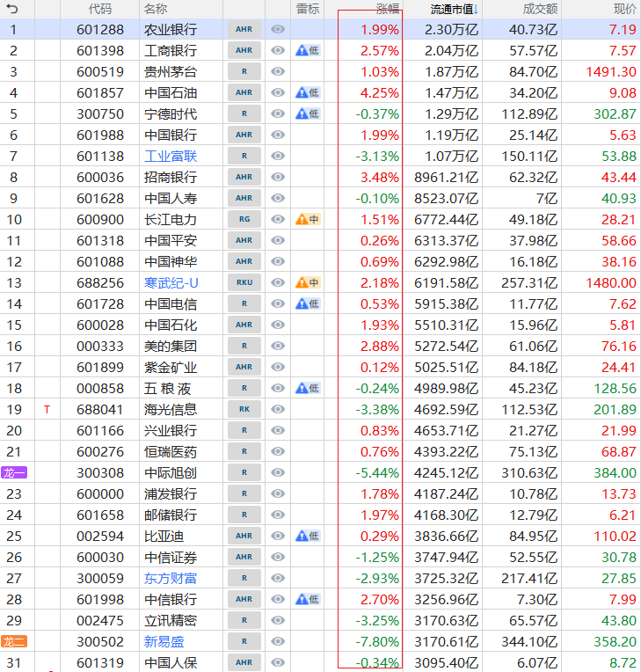Select stock code 300750
Screen dimensions: 641x672
(100, 114)
